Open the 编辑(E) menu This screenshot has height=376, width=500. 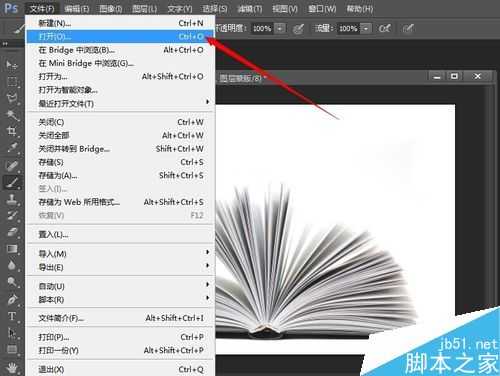coord(76,9)
